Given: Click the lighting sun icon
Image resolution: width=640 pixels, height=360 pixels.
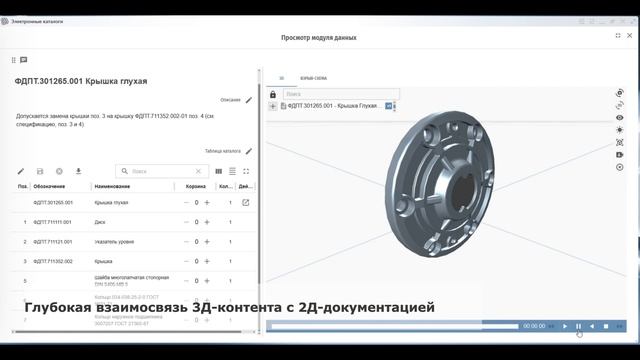Looking at the screenshot, I should point(620,130).
